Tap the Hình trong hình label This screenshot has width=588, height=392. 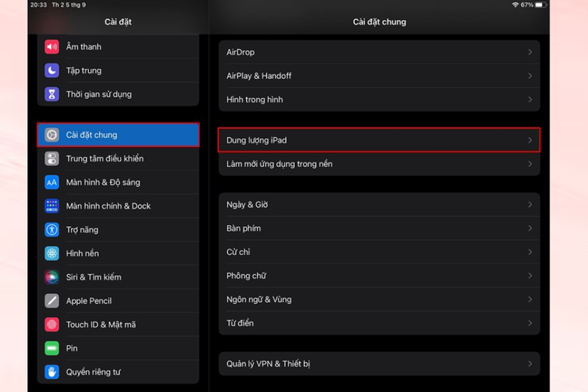[254, 99]
